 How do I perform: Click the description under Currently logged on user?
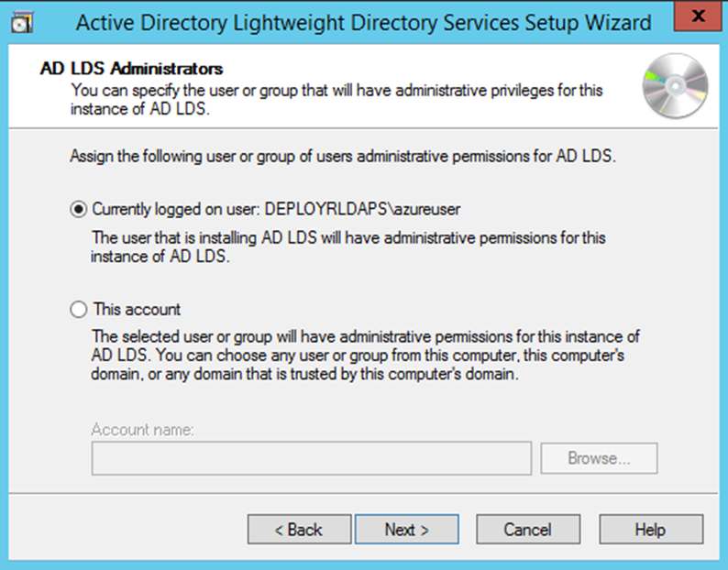click(x=348, y=246)
